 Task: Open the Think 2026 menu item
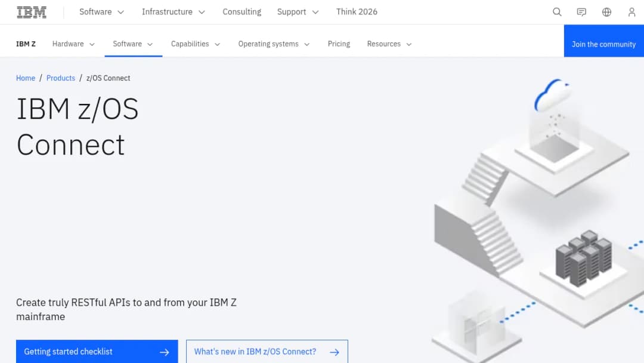pyautogui.click(x=357, y=12)
